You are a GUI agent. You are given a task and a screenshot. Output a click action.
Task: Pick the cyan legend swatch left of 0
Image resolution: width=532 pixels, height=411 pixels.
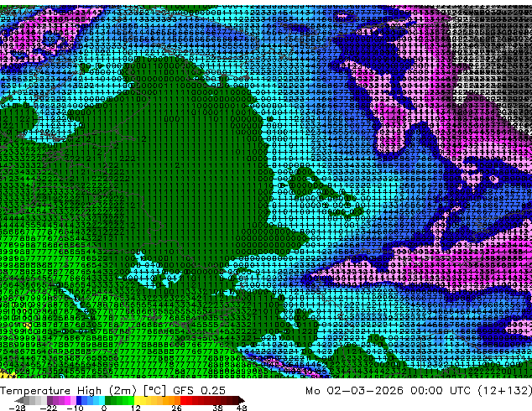pos(102,400)
